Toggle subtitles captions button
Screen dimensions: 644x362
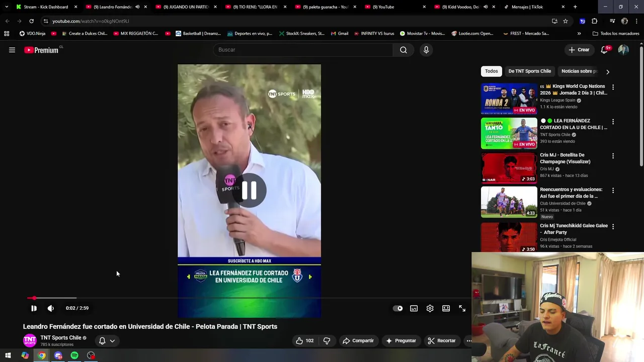click(x=414, y=308)
